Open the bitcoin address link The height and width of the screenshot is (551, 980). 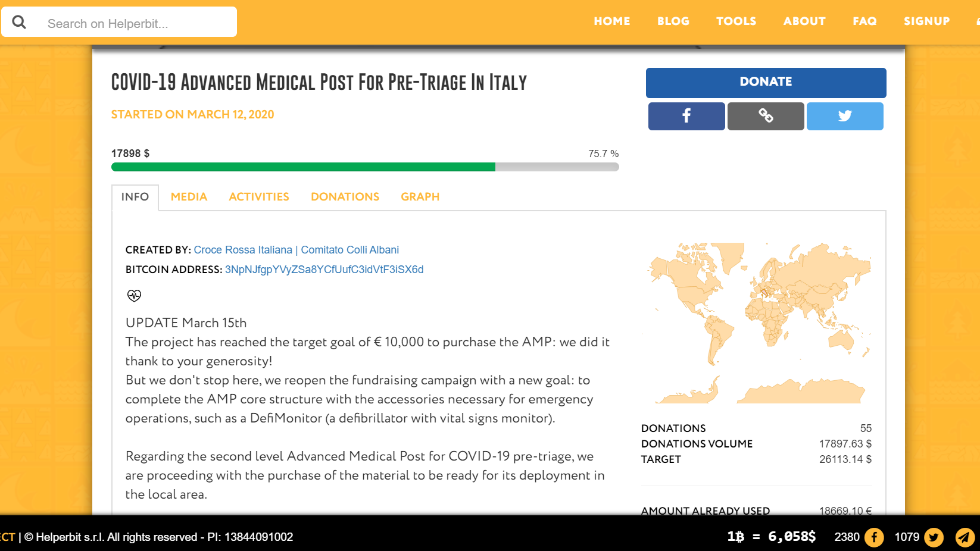(x=324, y=270)
